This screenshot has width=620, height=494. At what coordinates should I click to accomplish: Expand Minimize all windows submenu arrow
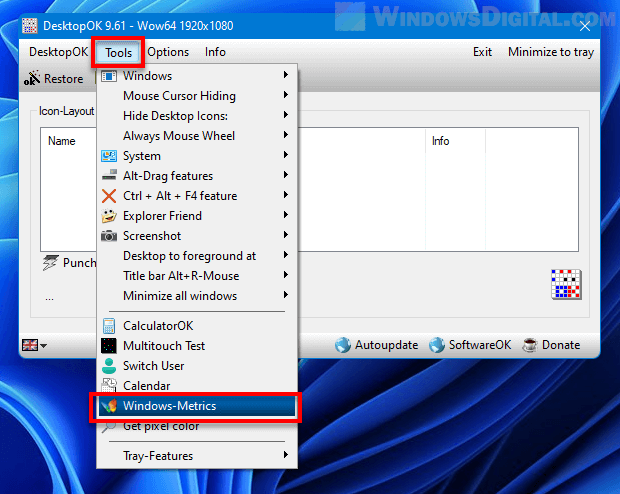point(286,295)
